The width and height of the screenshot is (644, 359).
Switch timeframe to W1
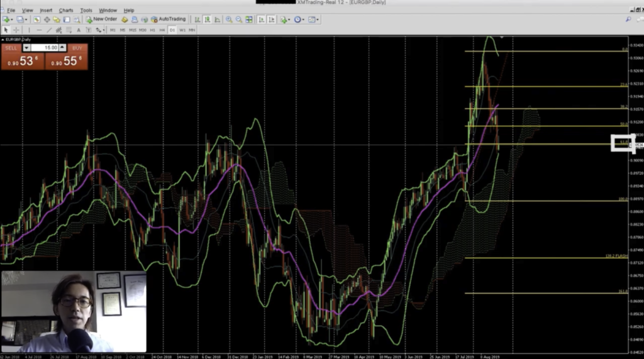[x=182, y=30]
